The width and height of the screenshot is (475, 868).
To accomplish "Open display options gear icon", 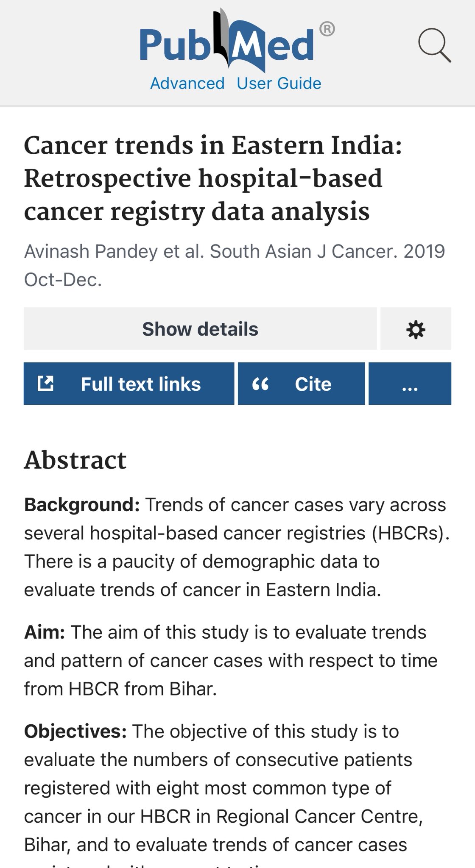I will click(x=416, y=329).
